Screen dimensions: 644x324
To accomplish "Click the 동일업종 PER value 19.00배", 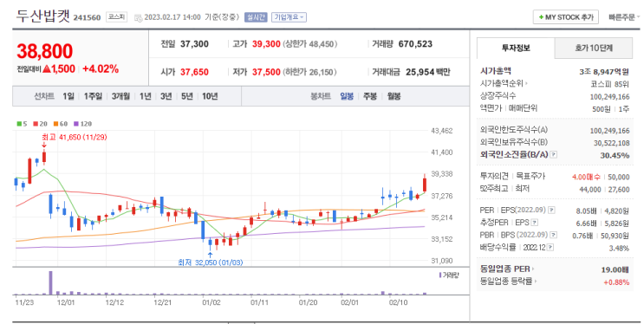I will pos(615,269).
